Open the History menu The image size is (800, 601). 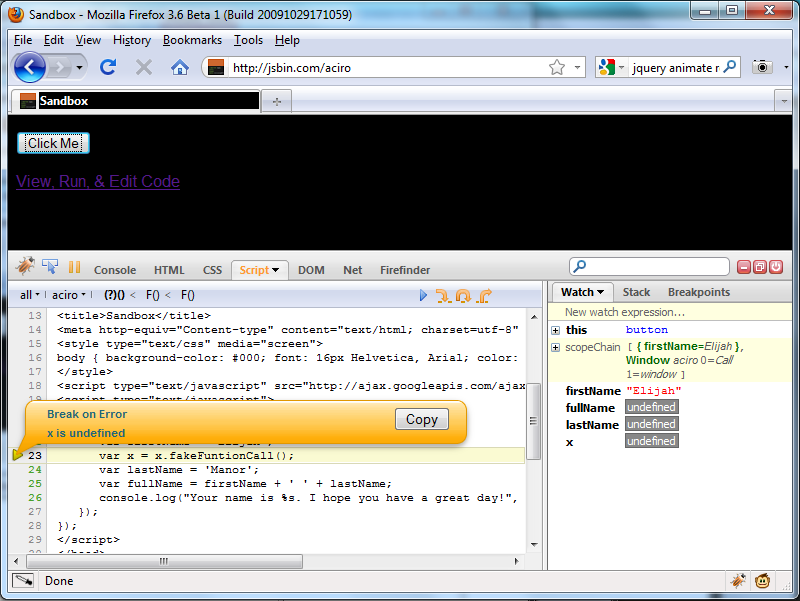pyautogui.click(x=132, y=40)
